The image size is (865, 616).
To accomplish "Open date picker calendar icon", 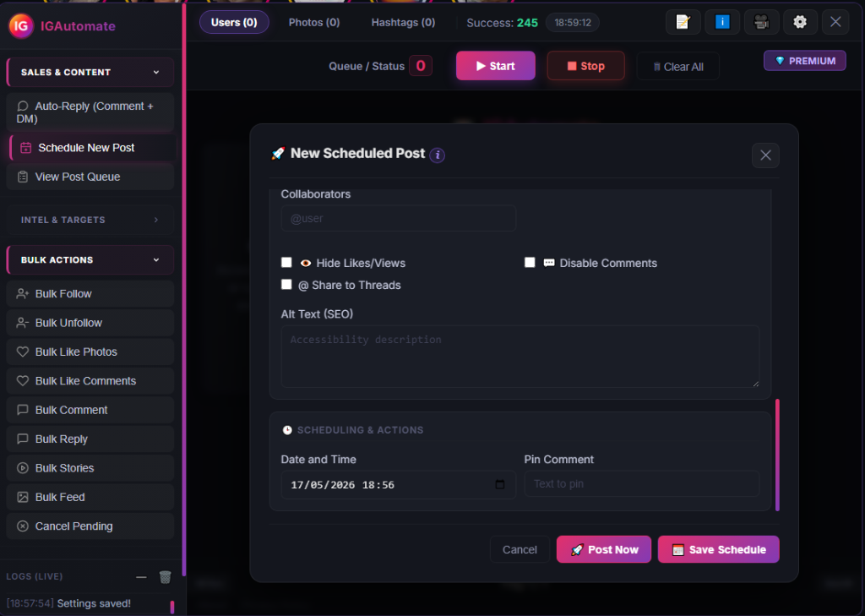I will pos(500,484).
